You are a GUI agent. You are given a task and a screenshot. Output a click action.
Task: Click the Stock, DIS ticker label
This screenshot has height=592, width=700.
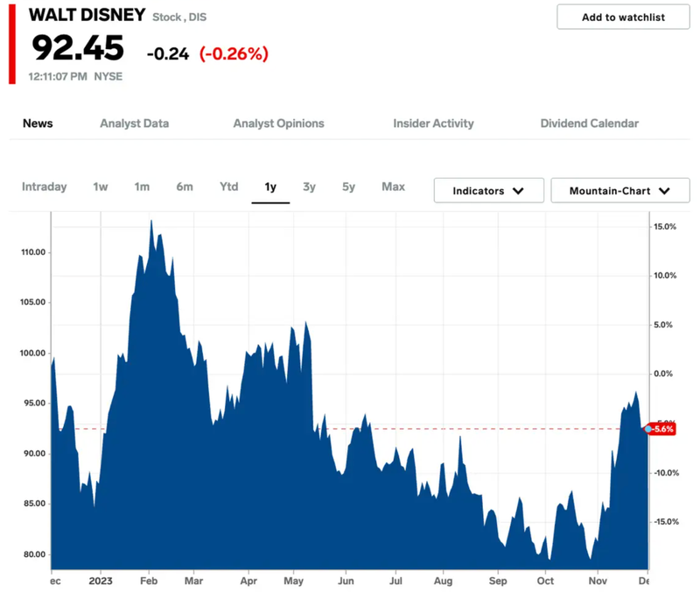[179, 17]
